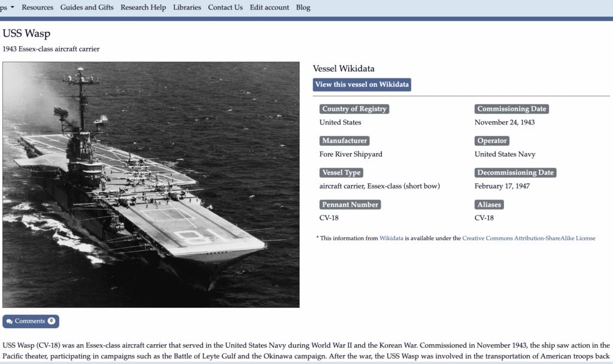
Task: Select the Commissioning Date label
Action: pyautogui.click(x=511, y=109)
